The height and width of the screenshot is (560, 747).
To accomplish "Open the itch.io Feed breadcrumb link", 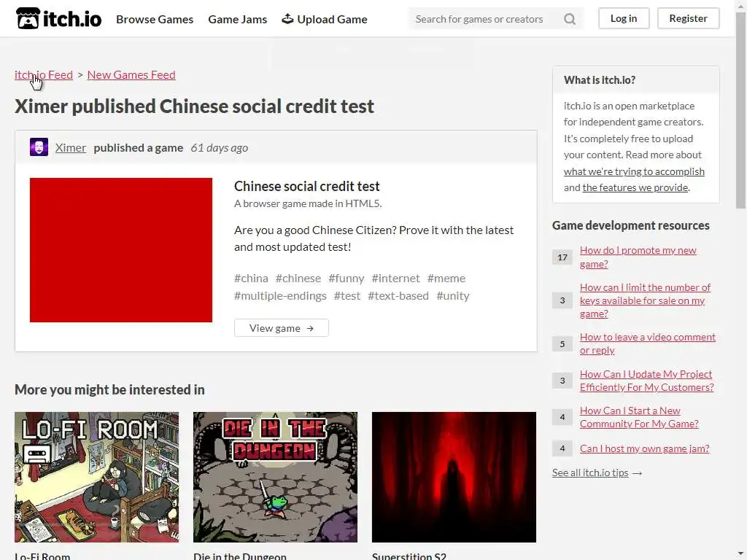I will pyautogui.click(x=44, y=75).
